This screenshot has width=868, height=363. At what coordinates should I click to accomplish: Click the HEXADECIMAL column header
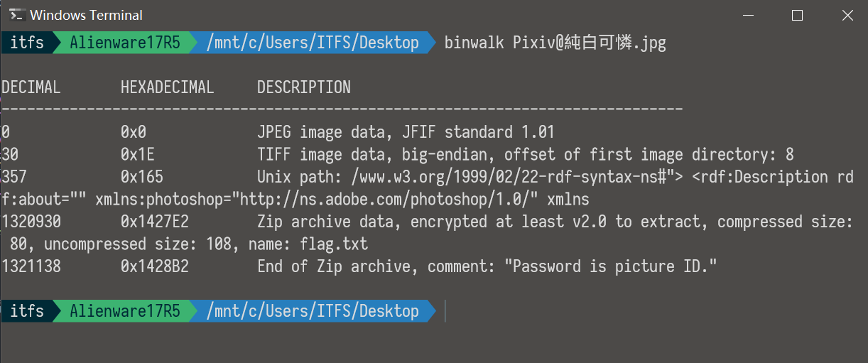(x=167, y=87)
